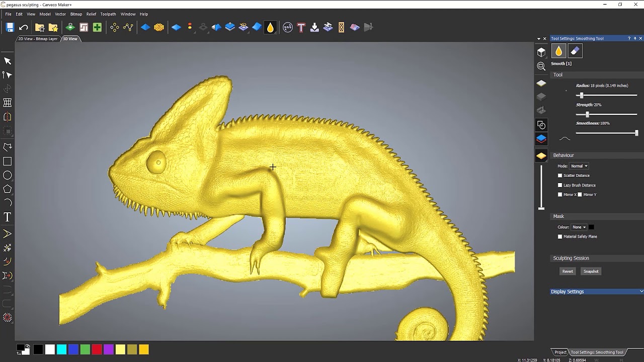Click the Smoothness slider track
Image resolution: width=644 pixels, height=362 pixels.
606,133
